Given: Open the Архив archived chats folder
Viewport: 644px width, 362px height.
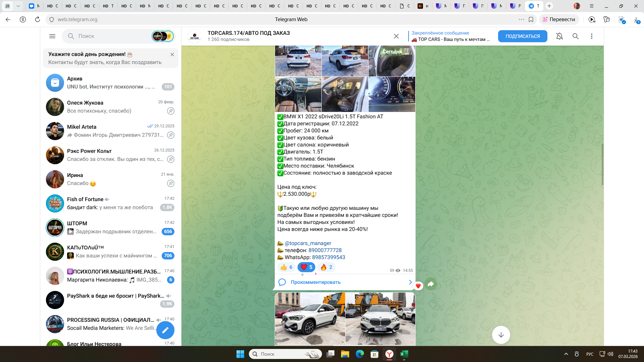Looking at the screenshot, I should [x=111, y=82].
